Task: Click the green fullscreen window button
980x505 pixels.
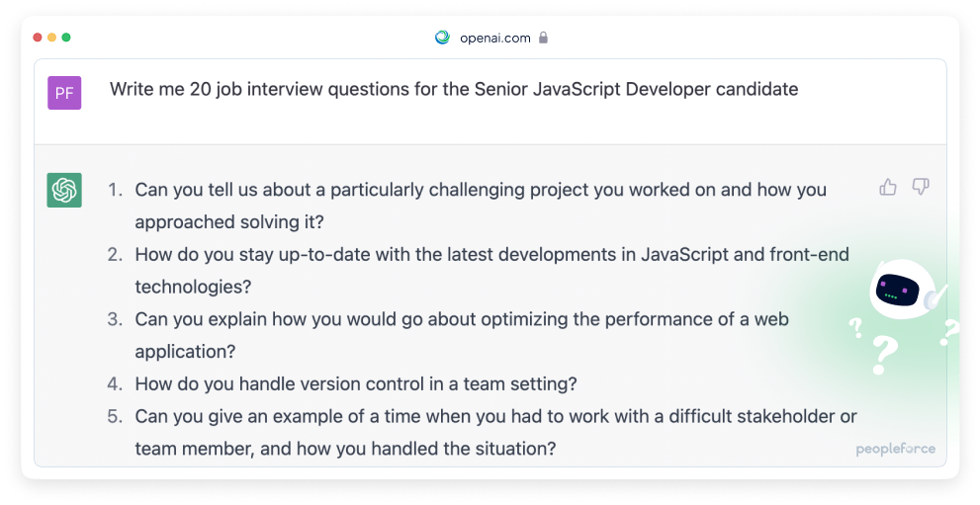Action: pos(66,38)
